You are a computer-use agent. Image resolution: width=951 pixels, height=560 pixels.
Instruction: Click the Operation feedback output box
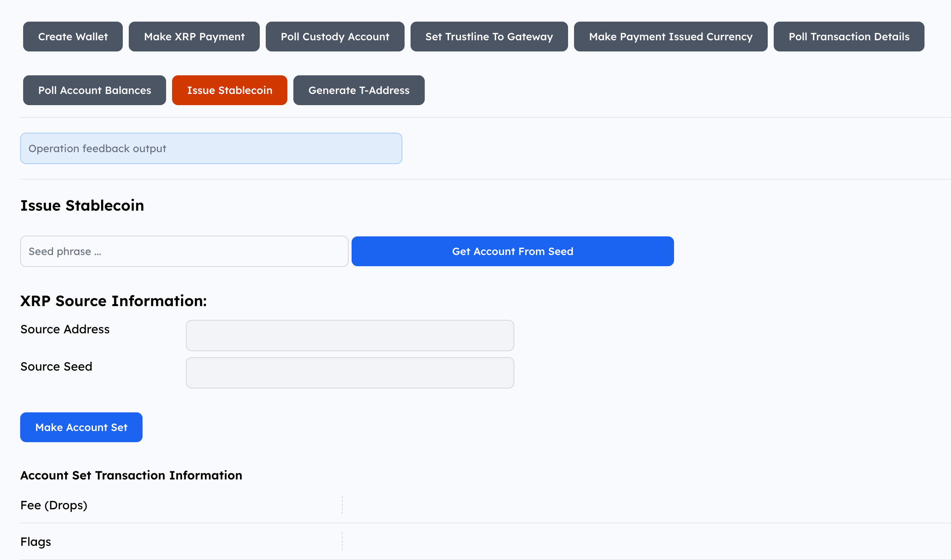tap(211, 148)
